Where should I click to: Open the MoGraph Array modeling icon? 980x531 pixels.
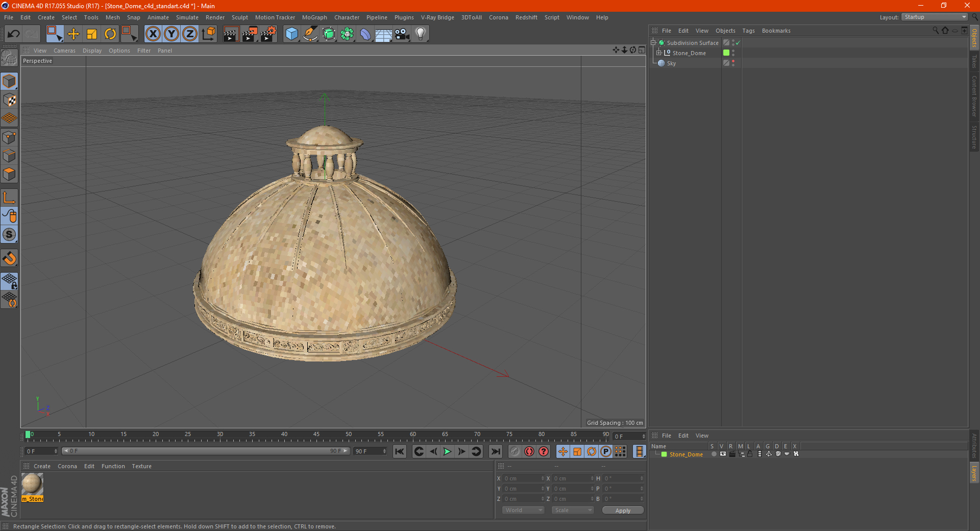(x=347, y=34)
